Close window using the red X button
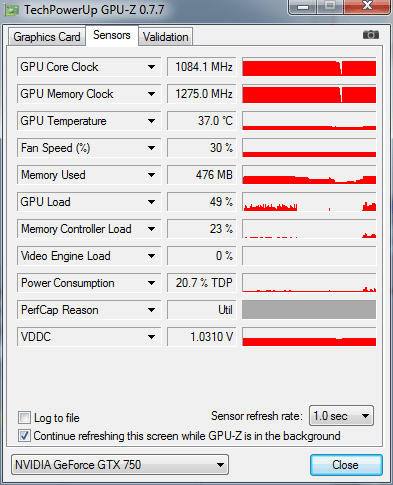The image size is (393, 485). point(367,6)
